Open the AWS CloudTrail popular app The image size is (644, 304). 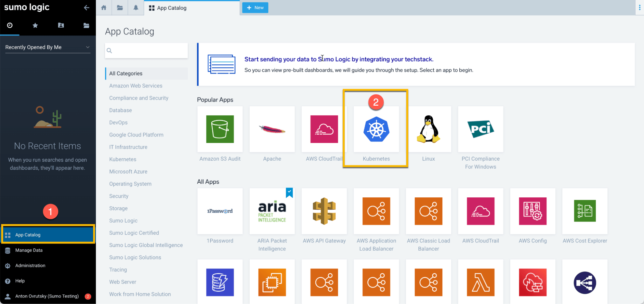point(324,129)
